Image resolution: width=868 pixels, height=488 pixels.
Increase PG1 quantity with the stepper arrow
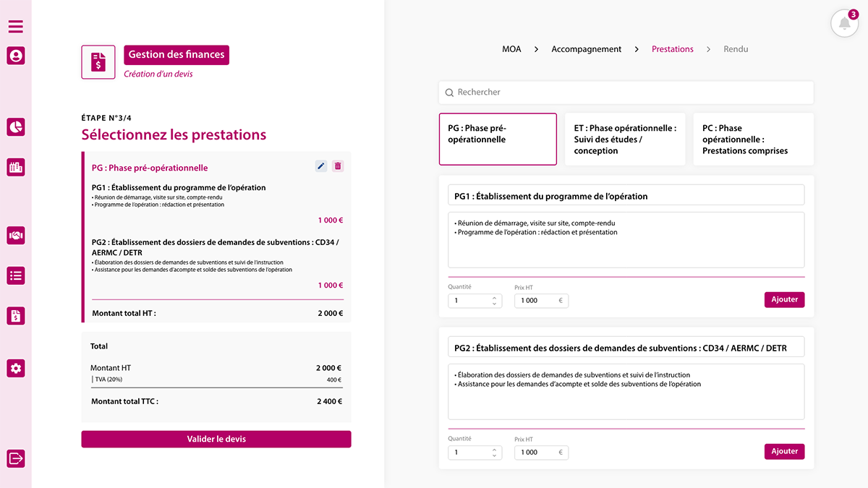point(495,297)
